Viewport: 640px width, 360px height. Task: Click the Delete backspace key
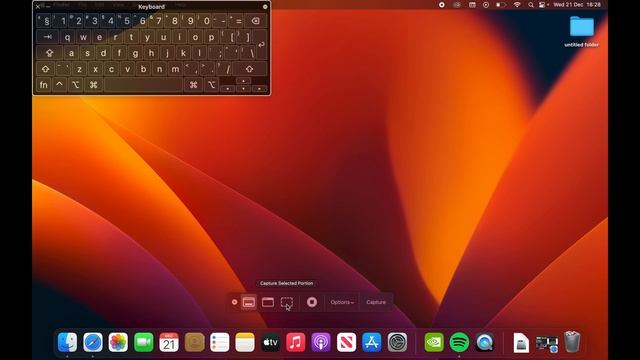point(256,21)
